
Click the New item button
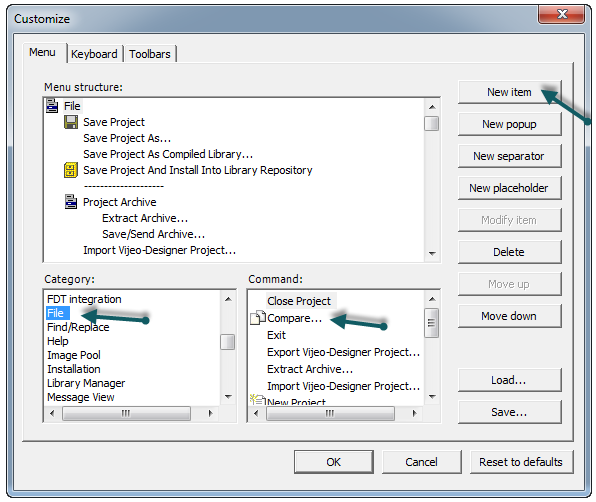pyautogui.click(x=509, y=92)
